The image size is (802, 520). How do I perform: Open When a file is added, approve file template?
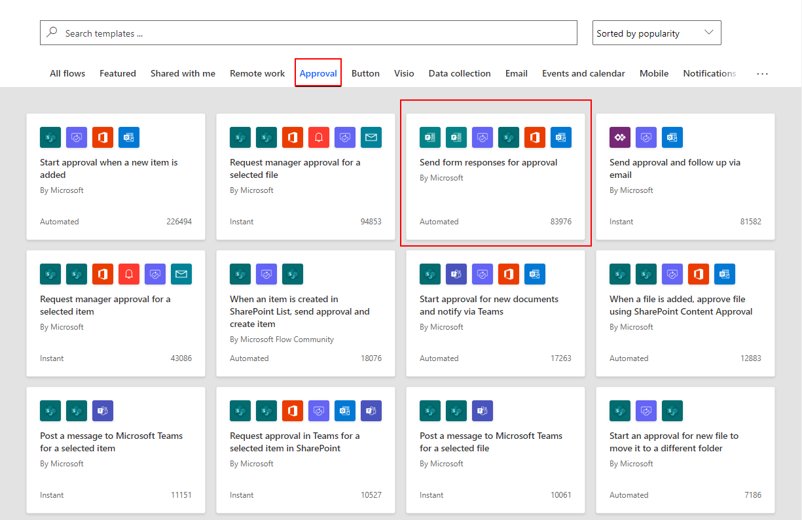[x=685, y=313]
